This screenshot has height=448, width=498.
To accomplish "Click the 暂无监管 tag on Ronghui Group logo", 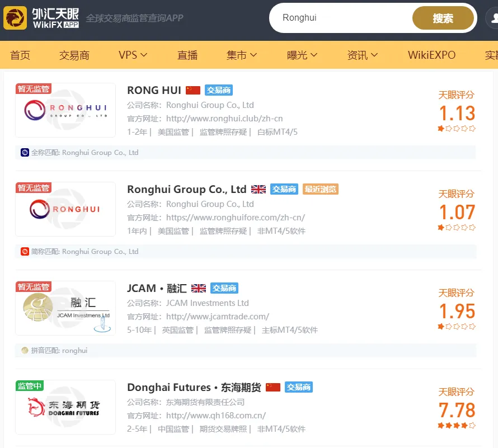I will pos(34,188).
